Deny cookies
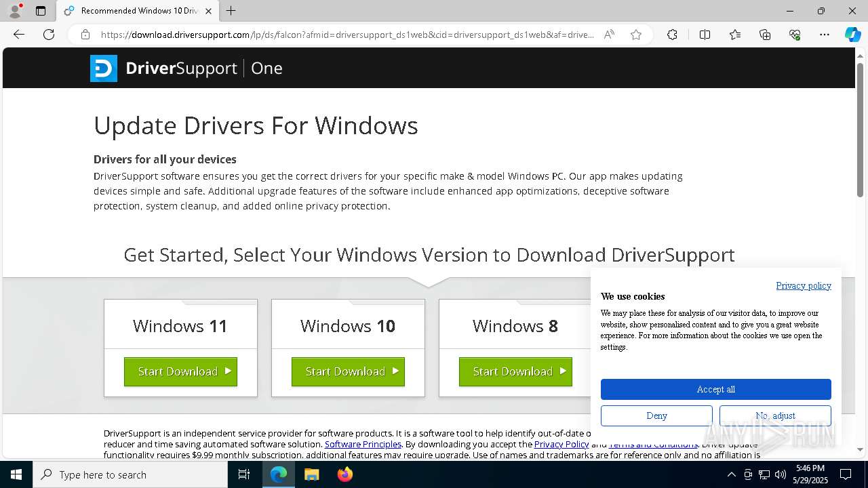This screenshot has height=488, width=868. pyautogui.click(x=656, y=415)
